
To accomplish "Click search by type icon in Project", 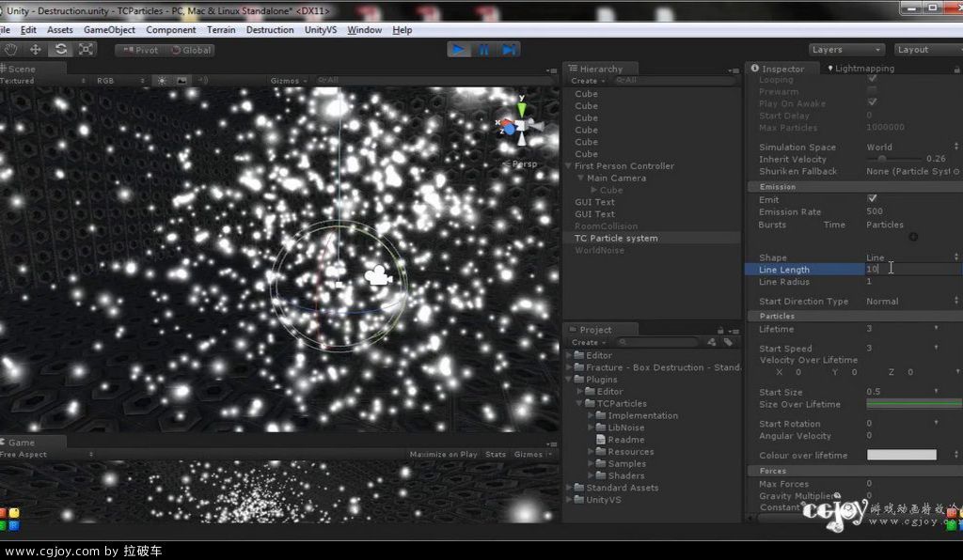I will [x=711, y=342].
